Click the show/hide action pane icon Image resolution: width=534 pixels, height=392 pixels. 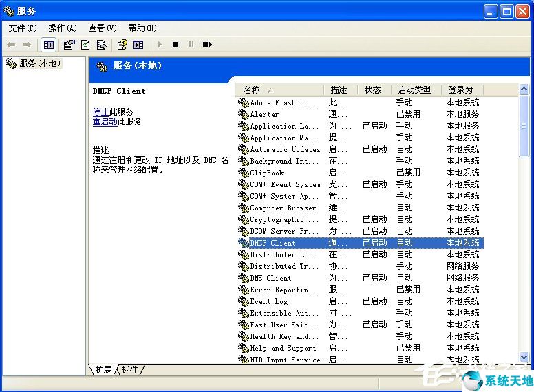tap(138, 45)
